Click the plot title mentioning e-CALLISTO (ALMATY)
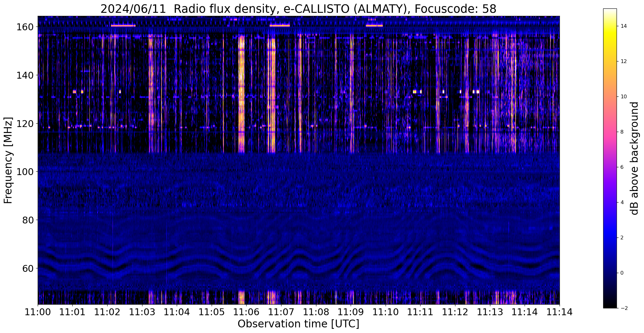Viewport: 644px width, 333px height. [298, 9]
